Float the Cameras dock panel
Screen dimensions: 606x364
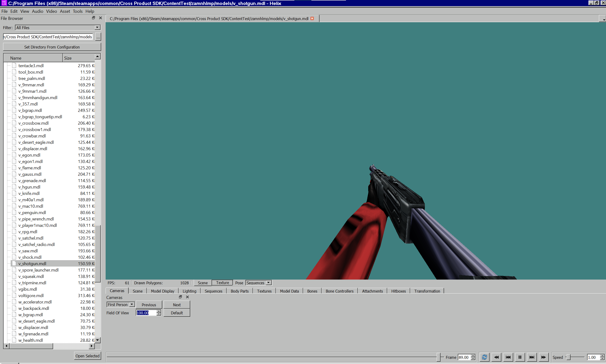pyautogui.click(x=180, y=297)
